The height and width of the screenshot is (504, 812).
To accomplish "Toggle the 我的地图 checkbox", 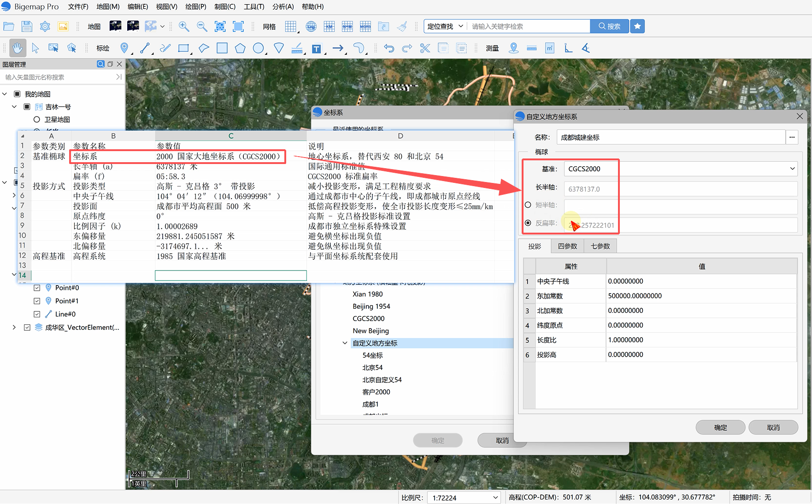I will tap(17, 94).
